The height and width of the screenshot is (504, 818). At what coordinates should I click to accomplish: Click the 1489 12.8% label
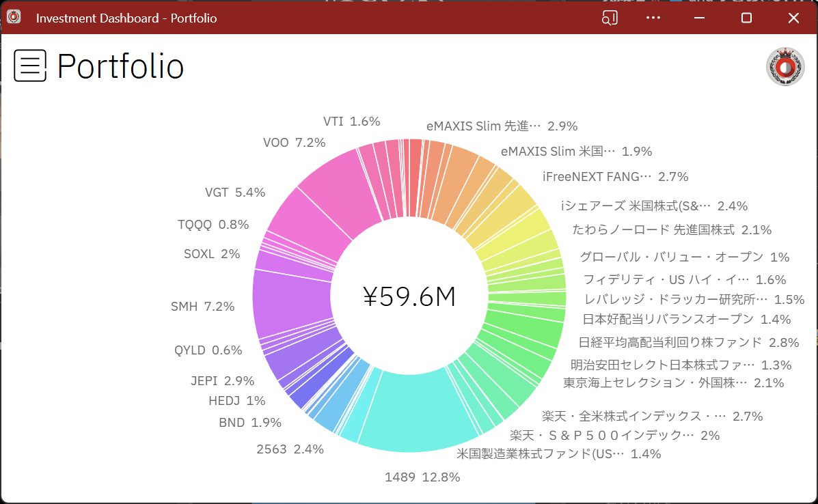click(422, 477)
